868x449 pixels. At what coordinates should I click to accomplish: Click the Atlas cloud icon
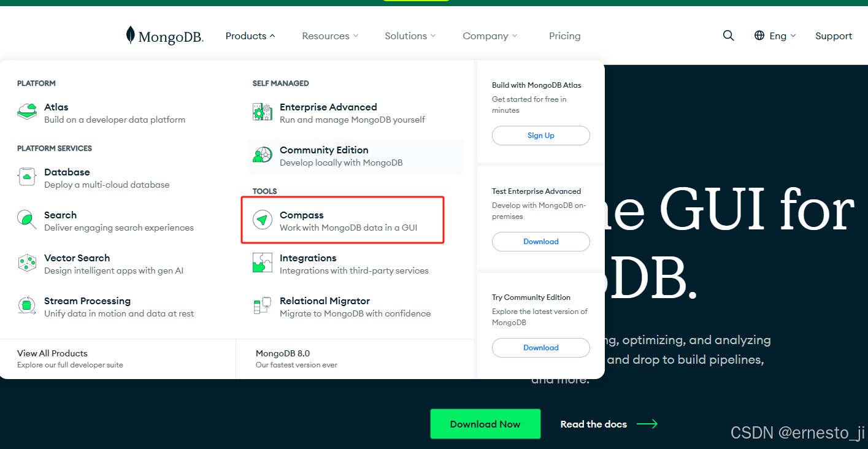tap(27, 112)
